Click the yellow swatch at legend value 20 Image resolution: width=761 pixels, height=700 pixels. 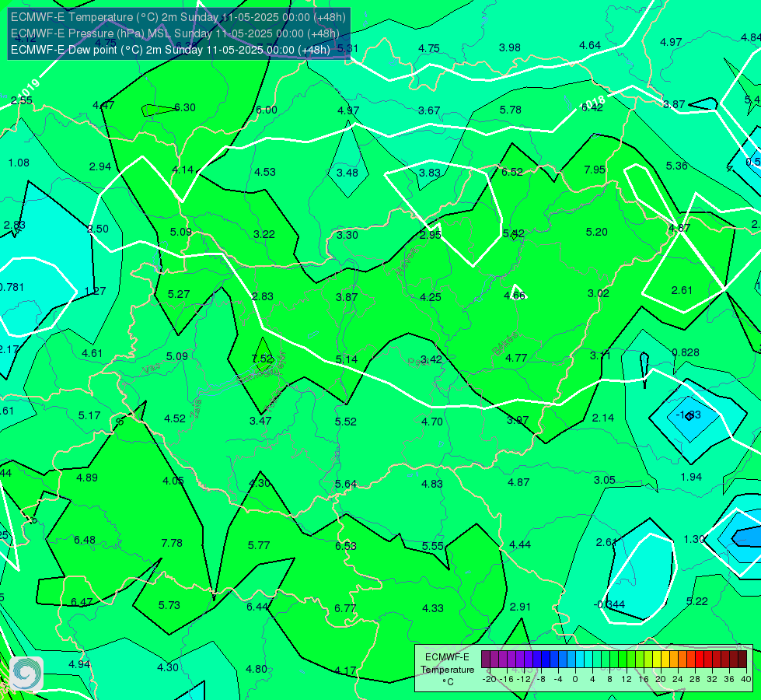[657, 660]
